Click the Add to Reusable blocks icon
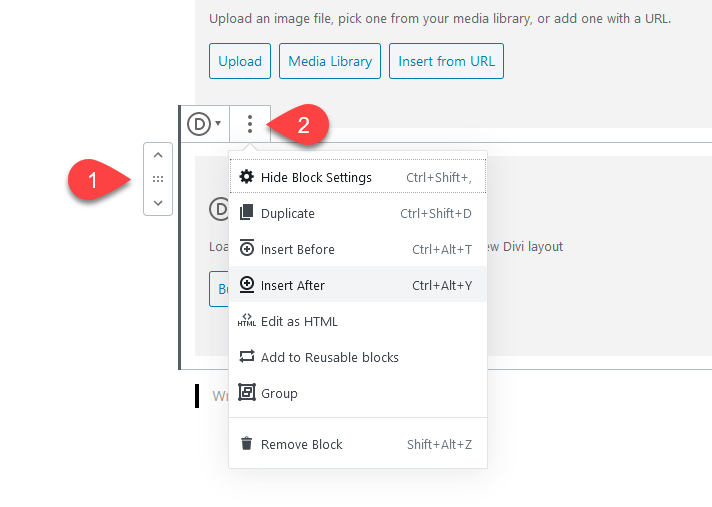The height and width of the screenshot is (507, 712). click(x=247, y=357)
